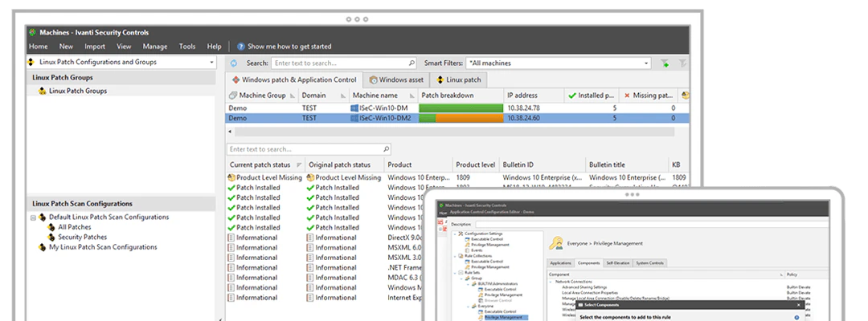The height and width of the screenshot is (321, 868).
Task: Sort by the Product level column header
Action: point(476,165)
